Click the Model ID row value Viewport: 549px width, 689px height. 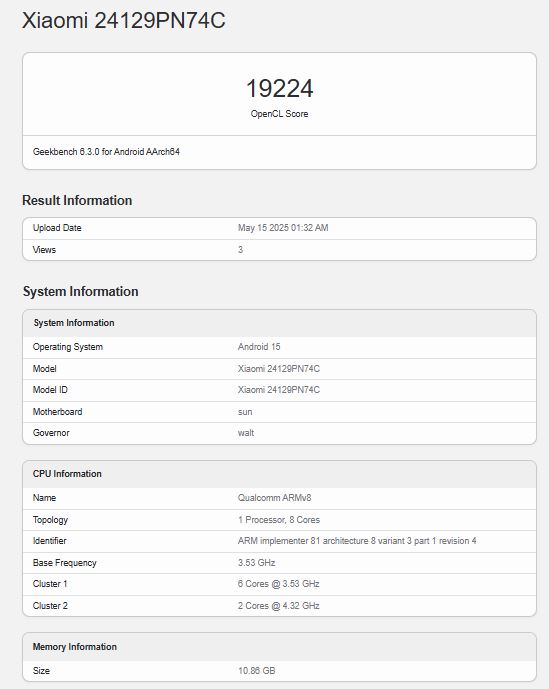point(279,390)
